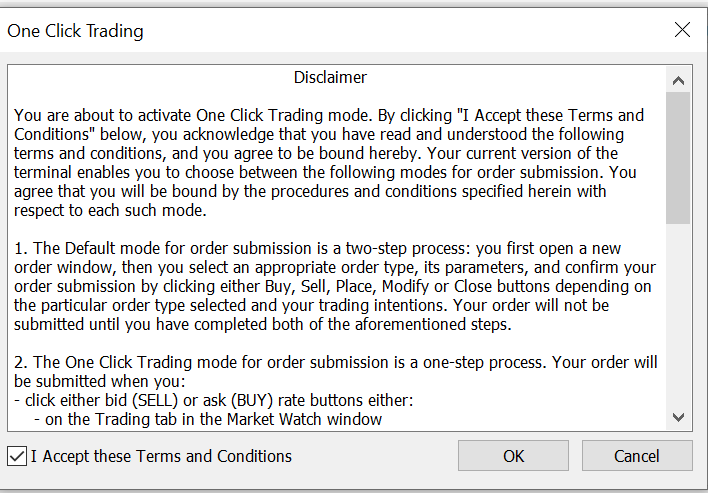Uncheck the I Accept these Terms checkbox
Image resolution: width=708 pixels, height=493 pixels.
click(17, 457)
